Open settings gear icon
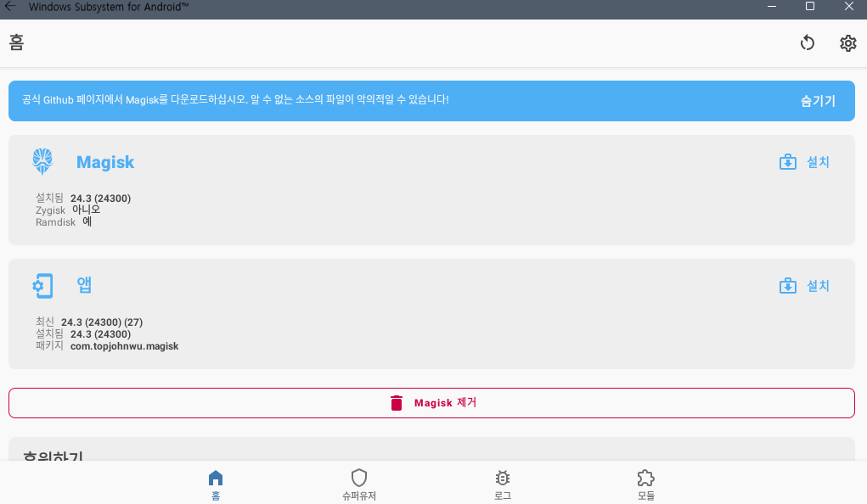The width and height of the screenshot is (867, 504). (x=847, y=43)
